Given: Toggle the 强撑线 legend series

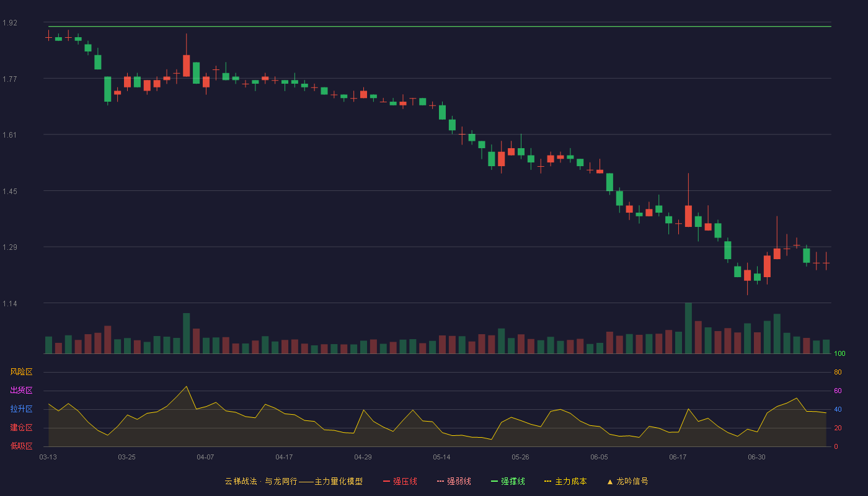Looking at the screenshot, I should pyautogui.click(x=508, y=481).
